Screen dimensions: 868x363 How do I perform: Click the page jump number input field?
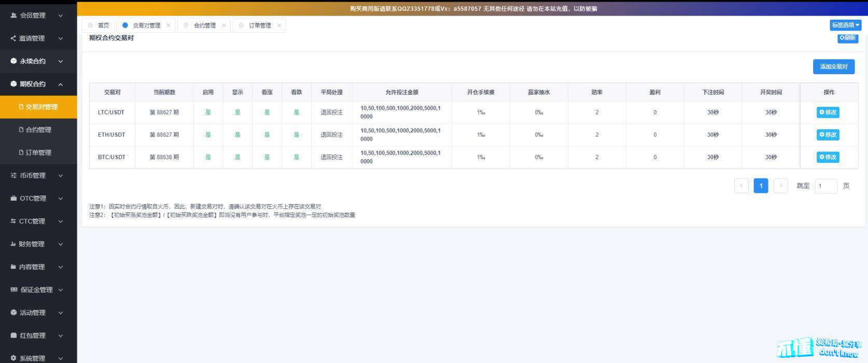pos(825,186)
